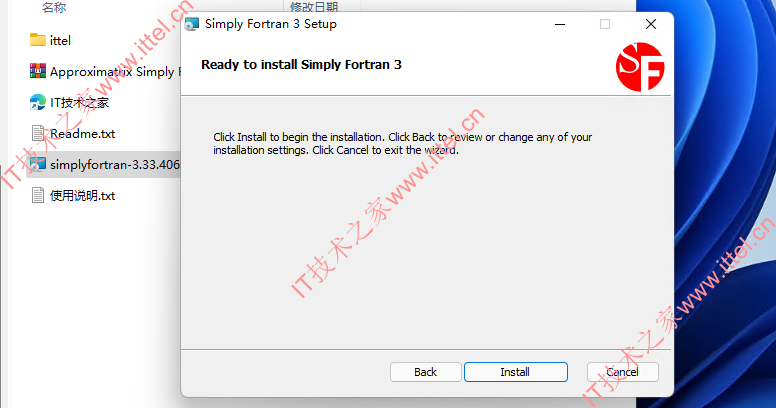
Task: Sort files by 名称 column header
Action: point(54,7)
